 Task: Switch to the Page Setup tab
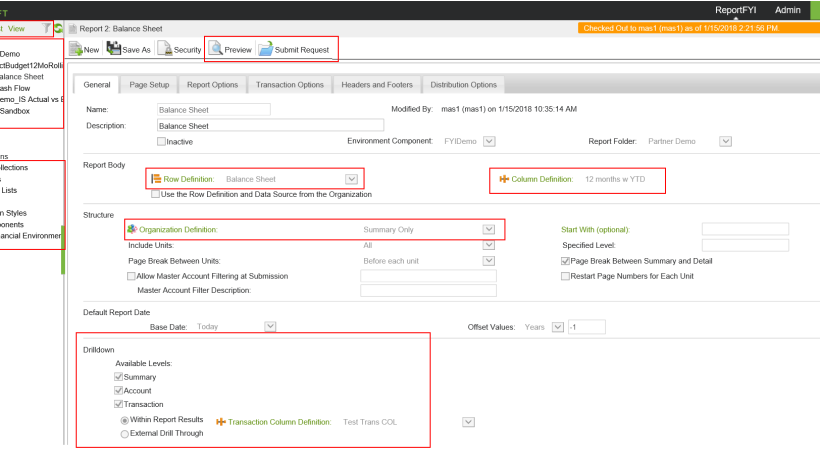pos(150,85)
